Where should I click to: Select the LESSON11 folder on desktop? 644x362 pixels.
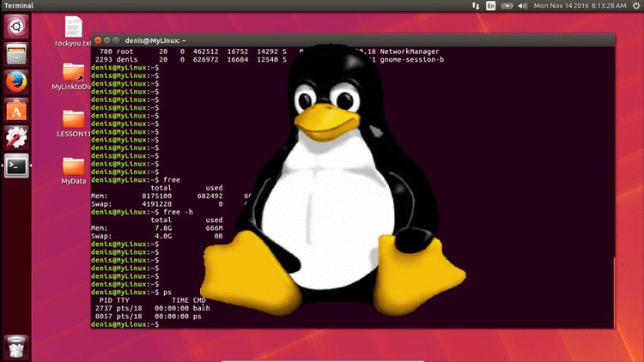click(74, 119)
